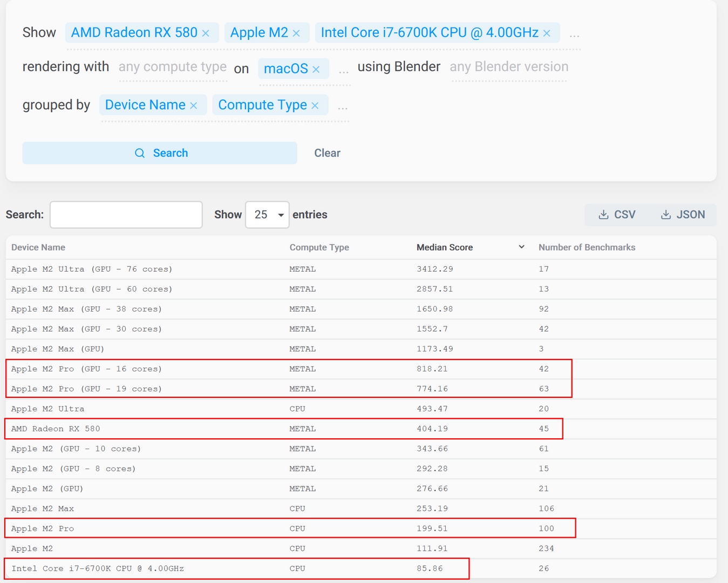Download results as CSV
This screenshot has height=583, width=728.
point(617,215)
